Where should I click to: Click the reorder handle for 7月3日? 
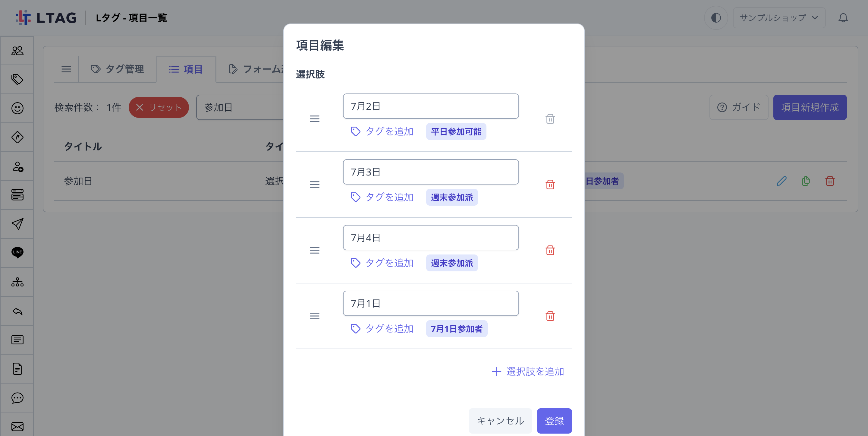314,185
